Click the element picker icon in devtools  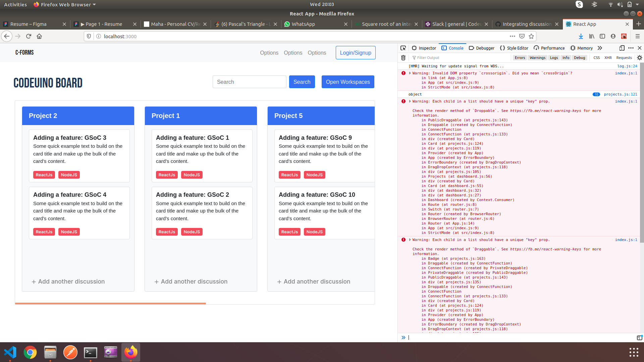[403, 48]
